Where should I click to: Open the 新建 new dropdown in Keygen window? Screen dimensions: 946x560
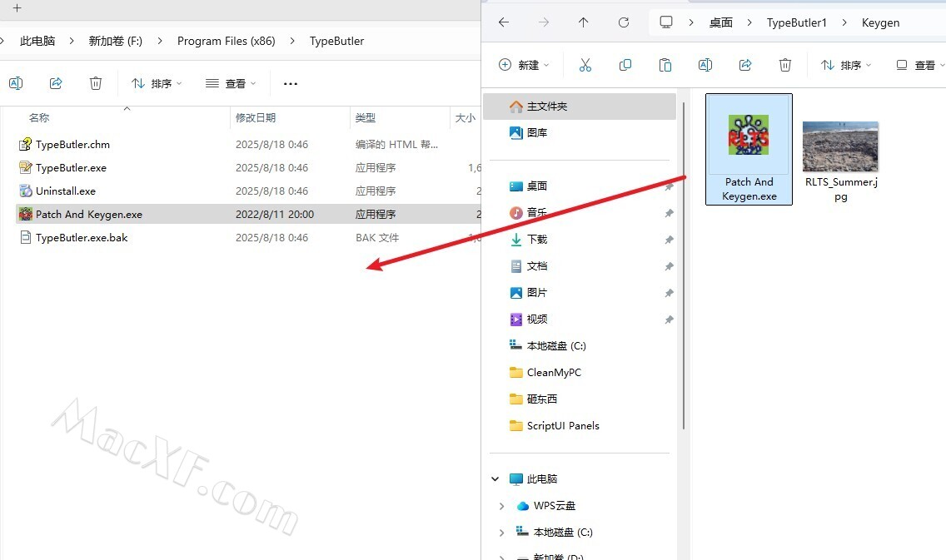(x=524, y=65)
